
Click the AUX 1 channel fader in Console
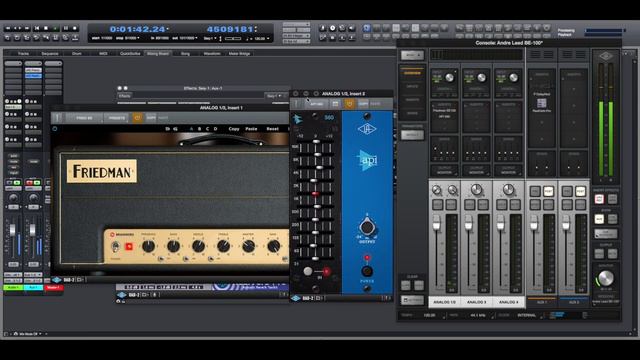tap(533, 222)
